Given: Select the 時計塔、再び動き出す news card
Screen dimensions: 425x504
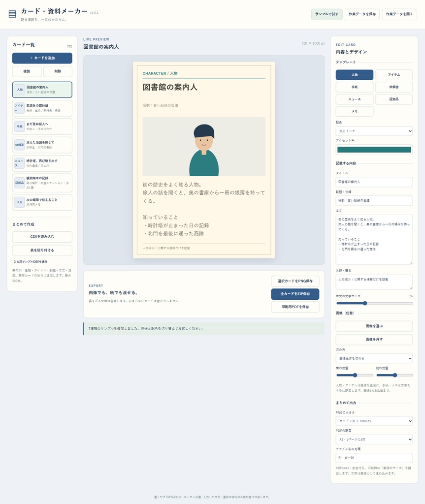Looking at the screenshot, I should click(x=42, y=163).
